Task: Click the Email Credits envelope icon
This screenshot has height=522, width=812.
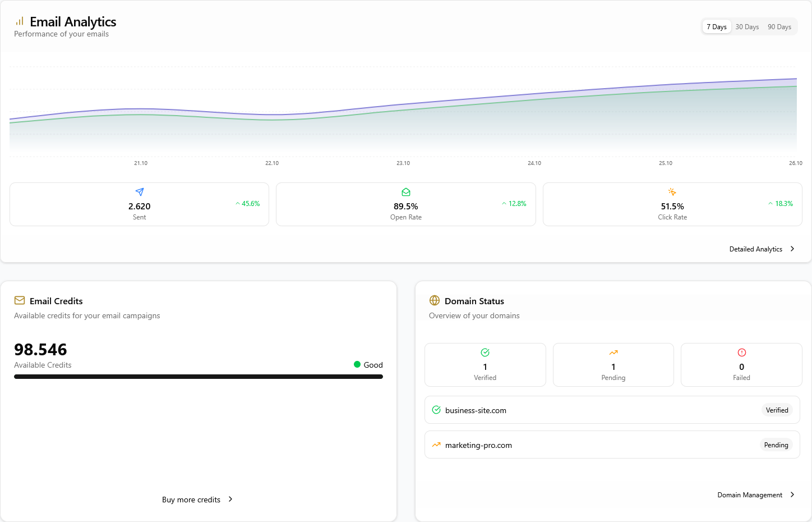Action: pyautogui.click(x=20, y=300)
